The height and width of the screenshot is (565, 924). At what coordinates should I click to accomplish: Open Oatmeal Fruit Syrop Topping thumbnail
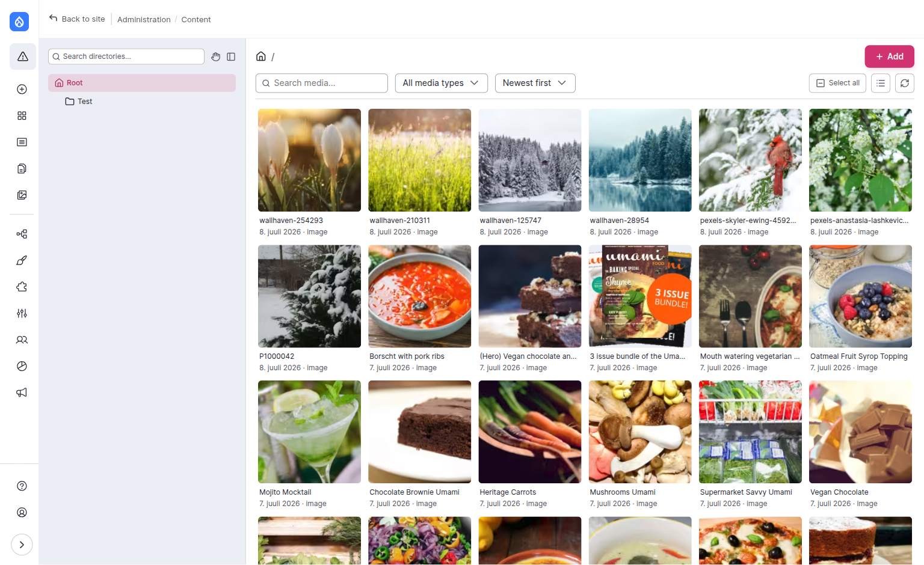860,296
